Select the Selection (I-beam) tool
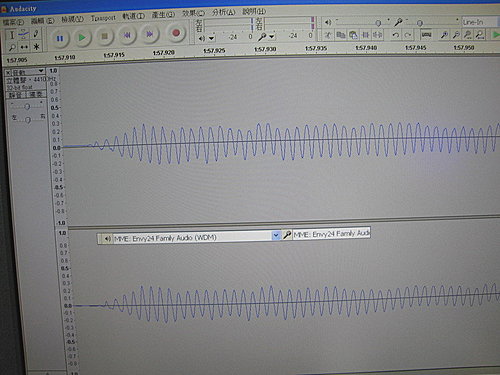Image resolution: width=500 pixels, height=375 pixels. [12, 35]
